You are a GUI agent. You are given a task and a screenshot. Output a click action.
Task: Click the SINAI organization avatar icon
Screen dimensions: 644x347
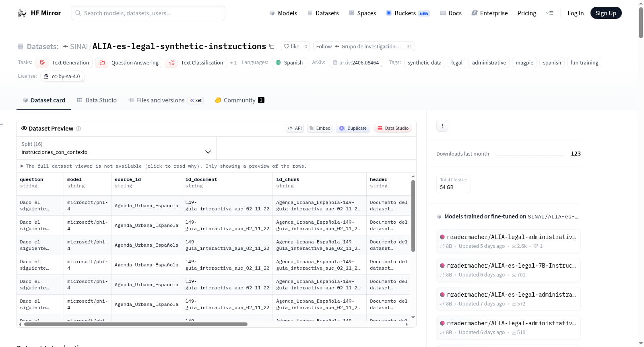pos(66,47)
